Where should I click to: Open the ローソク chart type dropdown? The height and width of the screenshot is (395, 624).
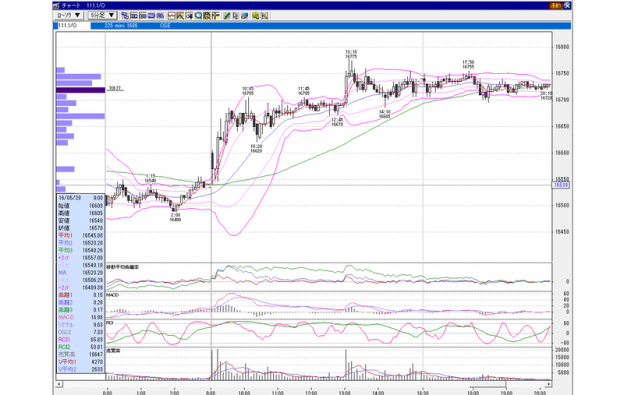tap(68, 16)
